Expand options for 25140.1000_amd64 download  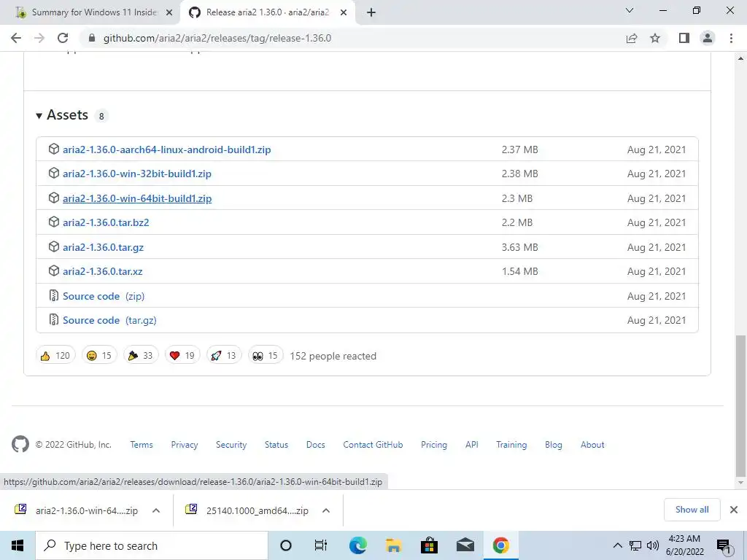tap(326, 510)
